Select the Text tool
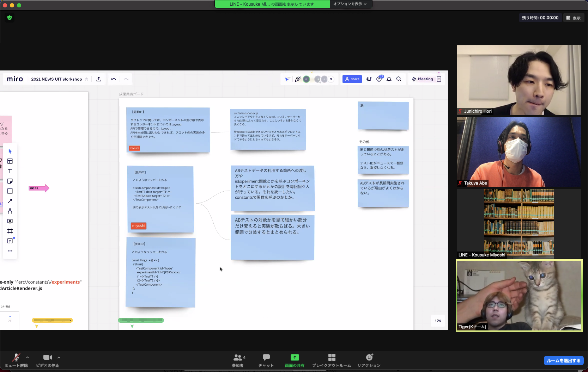588x372 pixels. coord(10,171)
